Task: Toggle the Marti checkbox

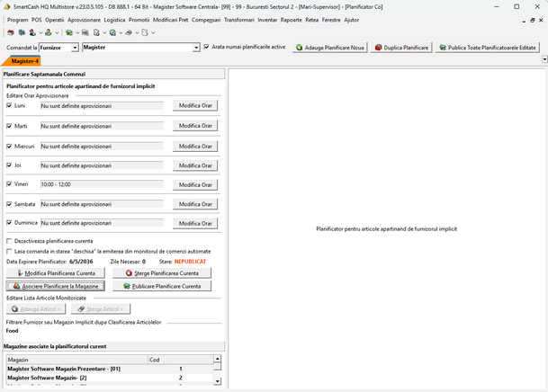Action: pyautogui.click(x=9, y=126)
